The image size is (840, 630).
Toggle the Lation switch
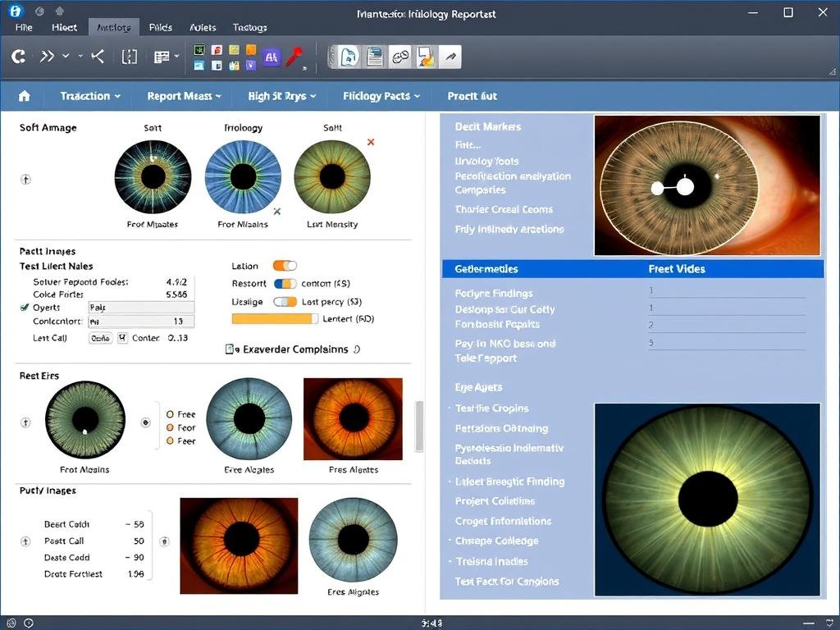click(285, 266)
